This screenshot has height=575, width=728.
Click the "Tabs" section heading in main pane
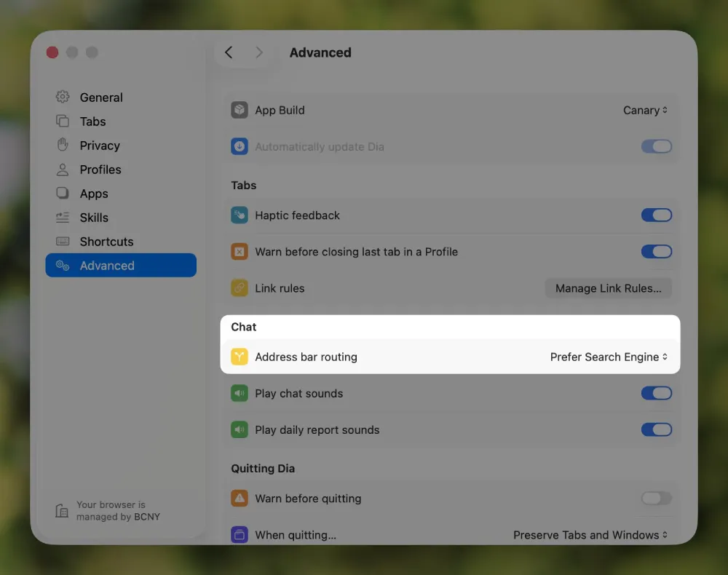click(244, 185)
